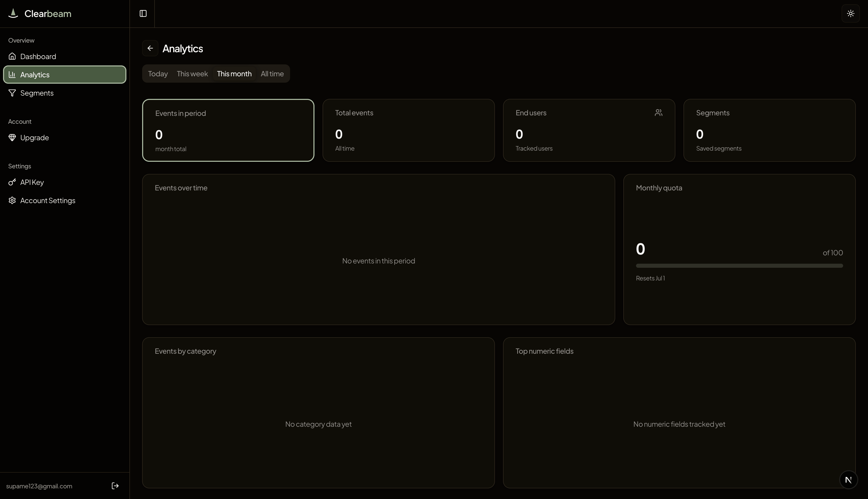The width and height of the screenshot is (868, 499).
Task: Click the 'Tracked users' label
Action: click(x=534, y=148)
